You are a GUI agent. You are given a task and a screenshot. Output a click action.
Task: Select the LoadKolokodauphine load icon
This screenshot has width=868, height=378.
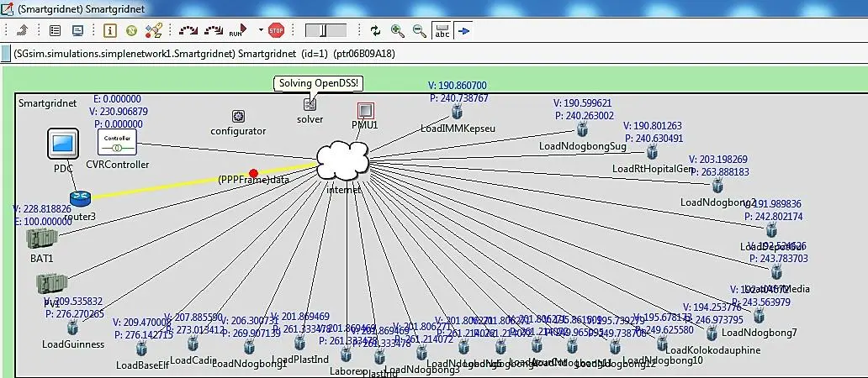pos(712,333)
